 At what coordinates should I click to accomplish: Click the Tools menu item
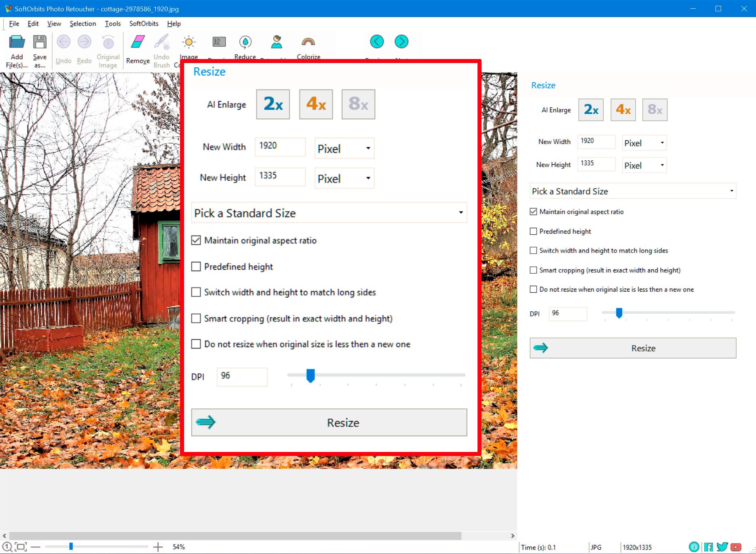tap(113, 23)
